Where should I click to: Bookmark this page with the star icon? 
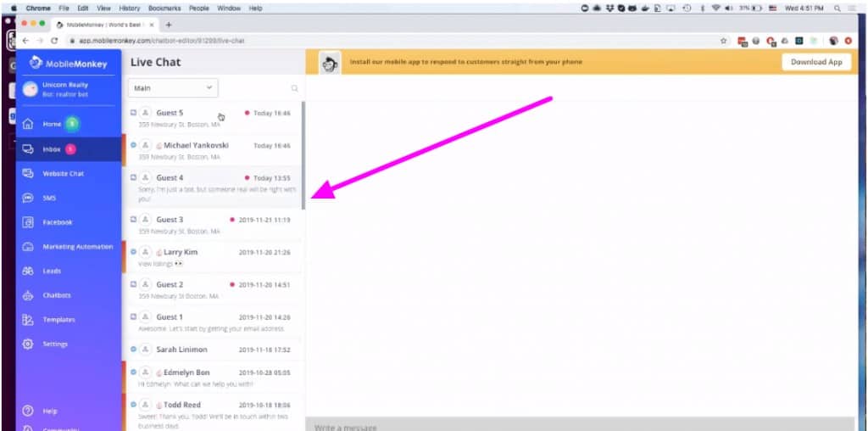pyautogui.click(x=723, y=41)
